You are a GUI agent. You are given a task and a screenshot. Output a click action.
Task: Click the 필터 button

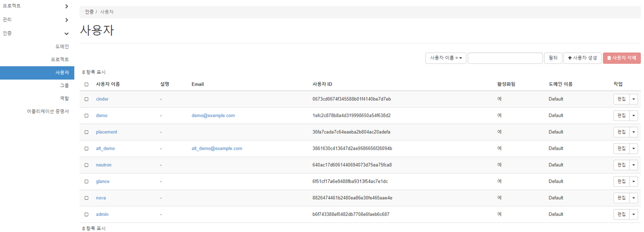pyautogui.click(x=552, y=58)
